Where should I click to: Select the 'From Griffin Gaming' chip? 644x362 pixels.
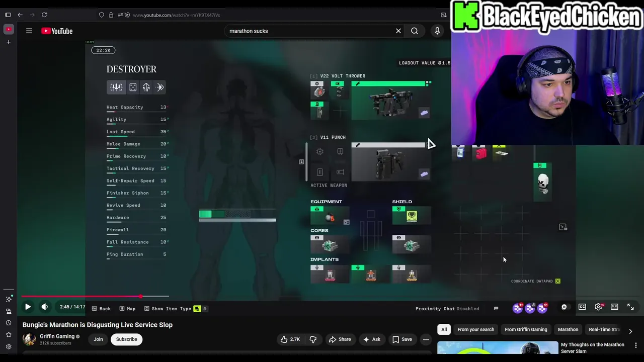(x=526, y=329)
